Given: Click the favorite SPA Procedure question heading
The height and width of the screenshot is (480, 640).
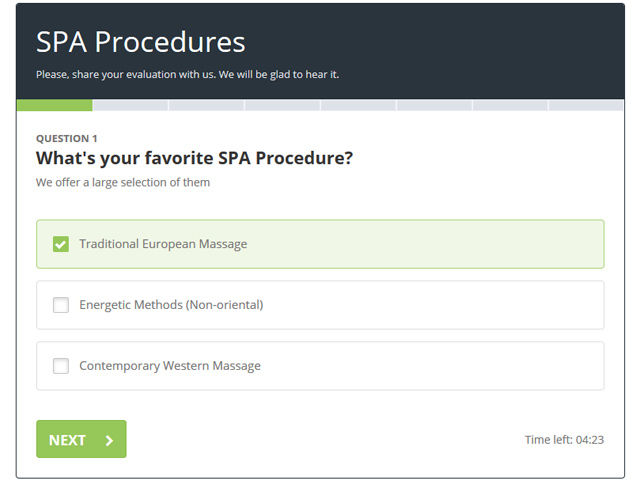Looking at the screenshot, I should click(194, 158).
